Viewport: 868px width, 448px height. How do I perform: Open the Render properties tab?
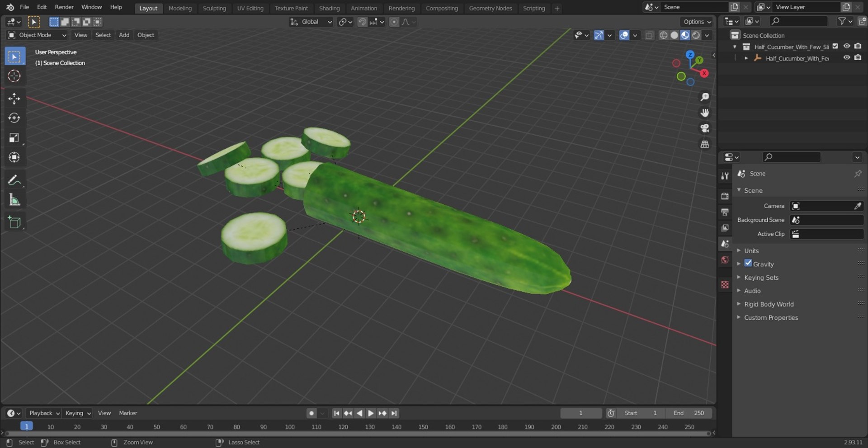tap(725, 196)
